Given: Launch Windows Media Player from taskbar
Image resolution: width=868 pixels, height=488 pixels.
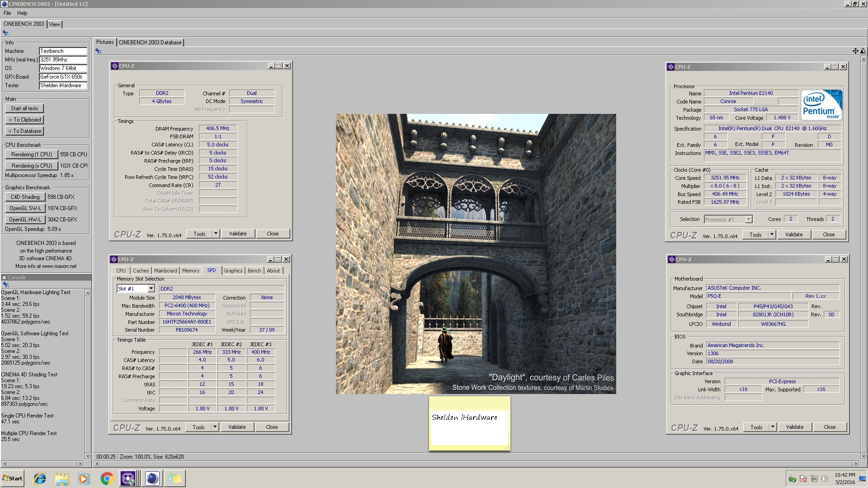Looking at the screenshot, I should pos(84,479).
